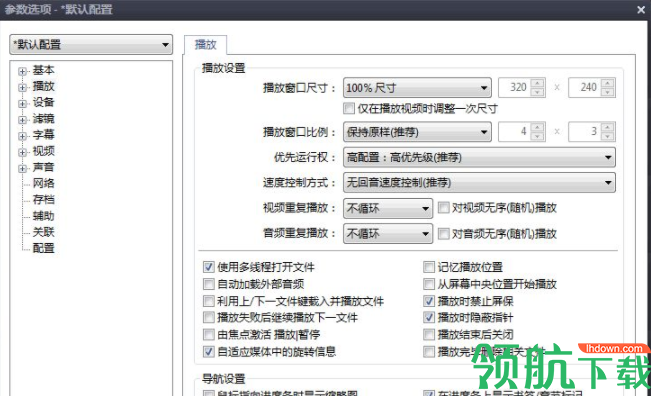Decrease the 240 height spinner value
This screenshot has width=651, height=396.
[x=607, y=93]
